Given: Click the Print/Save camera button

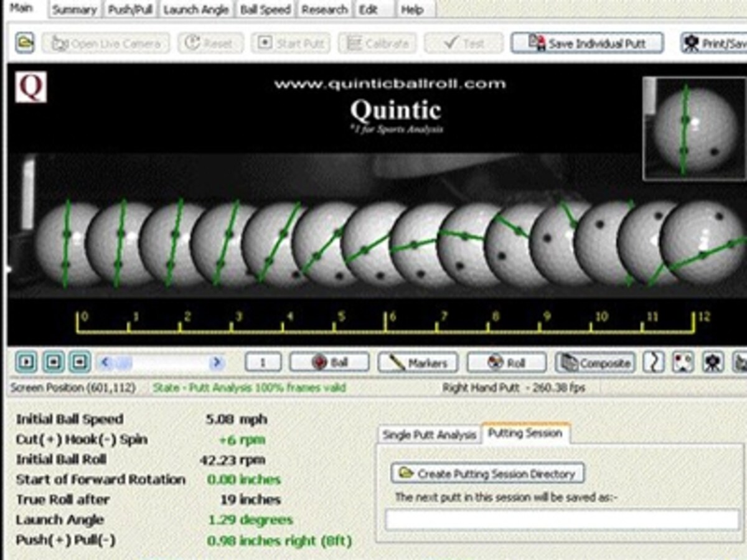Looking at the screenshot, I should coord(713,44).
